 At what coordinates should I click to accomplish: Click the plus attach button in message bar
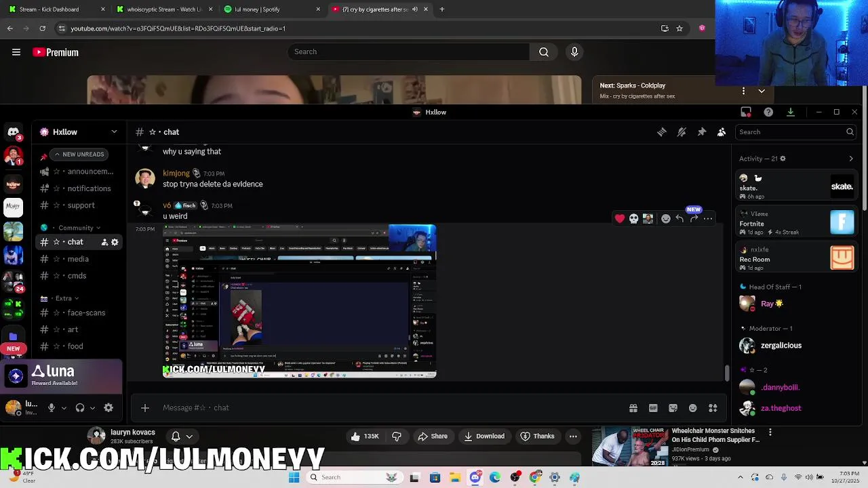(x=144, y=408)
